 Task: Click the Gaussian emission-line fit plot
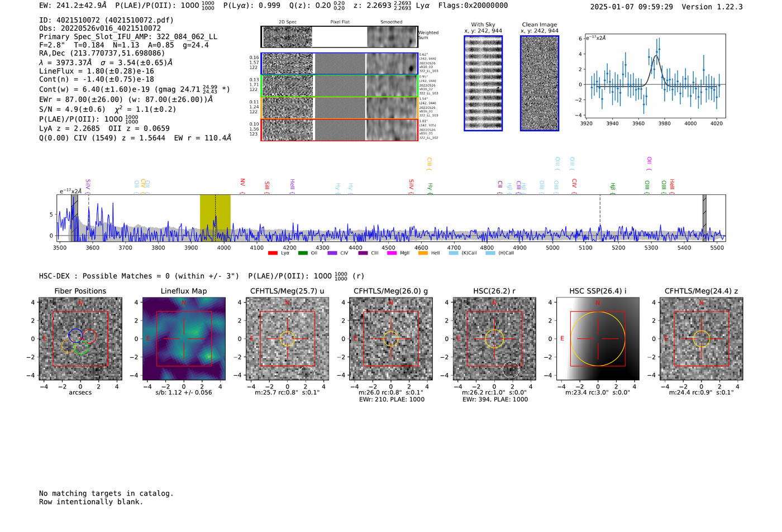tap(654, 76)
